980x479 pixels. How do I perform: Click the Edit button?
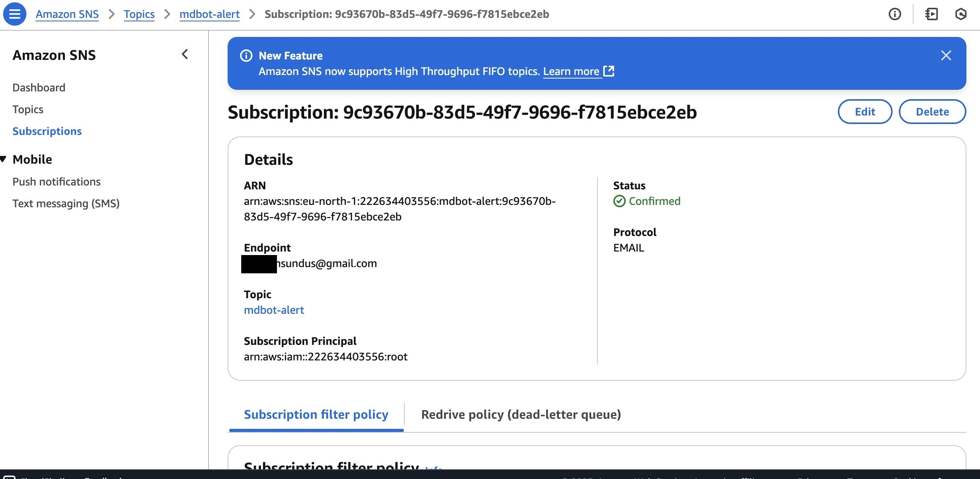click(865, 112)
